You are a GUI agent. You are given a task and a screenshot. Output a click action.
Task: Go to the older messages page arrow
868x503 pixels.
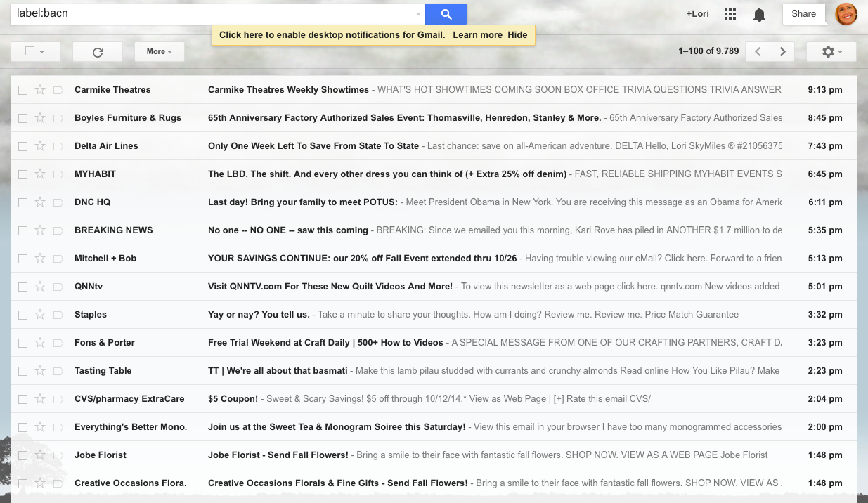click(x=782, y=51)
